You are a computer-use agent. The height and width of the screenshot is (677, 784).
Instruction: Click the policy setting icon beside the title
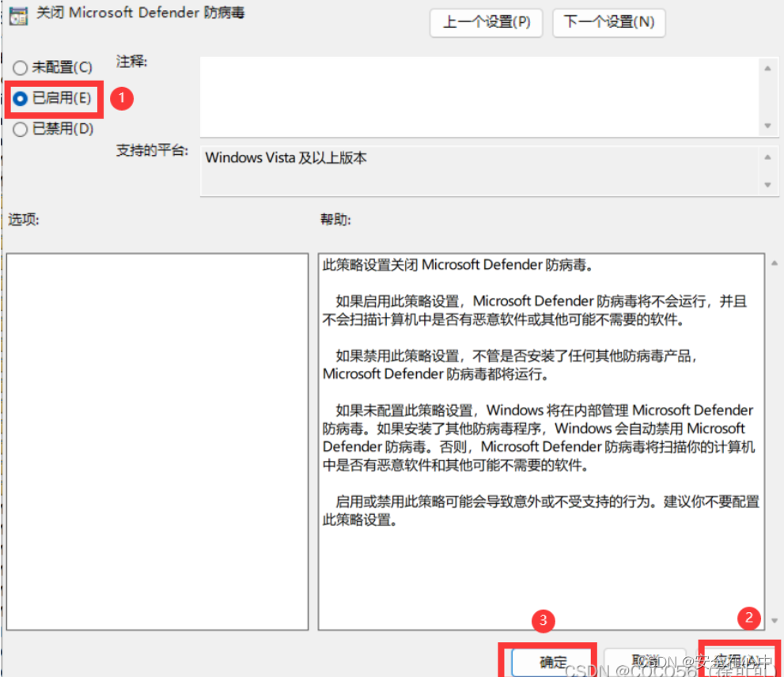(x=18, y=16)
